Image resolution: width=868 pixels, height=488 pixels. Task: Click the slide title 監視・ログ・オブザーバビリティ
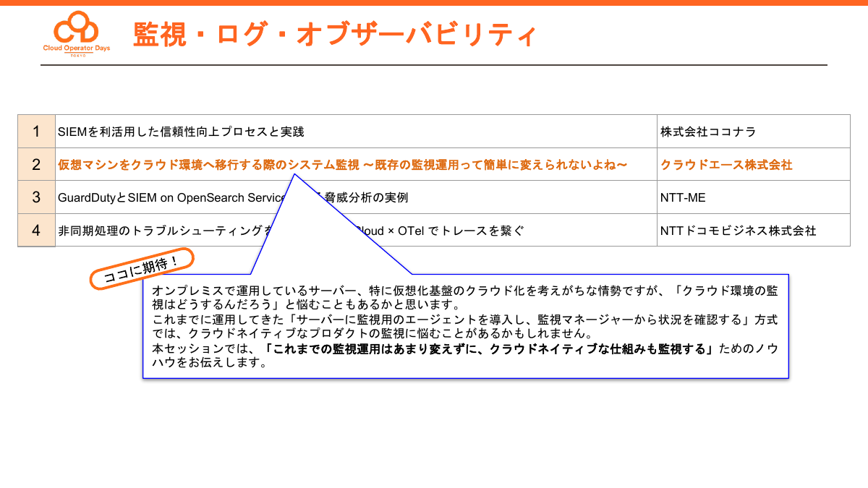[335, 34]
